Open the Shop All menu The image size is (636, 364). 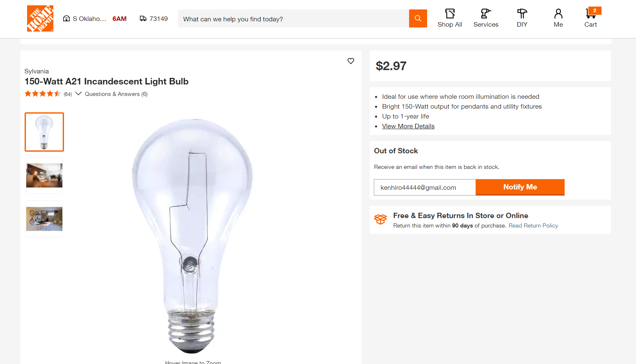pos(450,18)
